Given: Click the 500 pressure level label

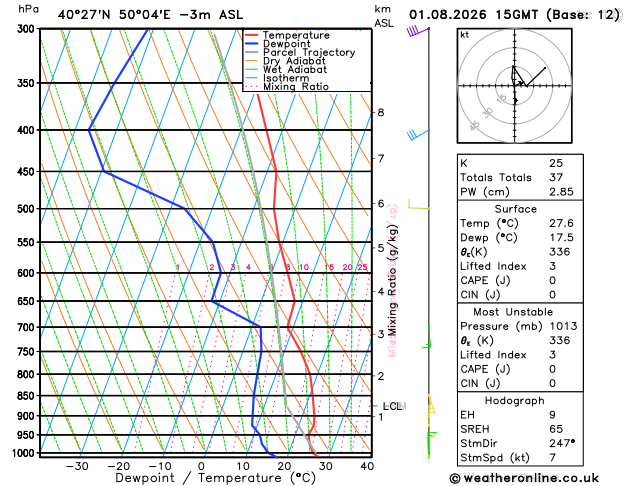Looking at the screenshot, I should pos(28,209).
